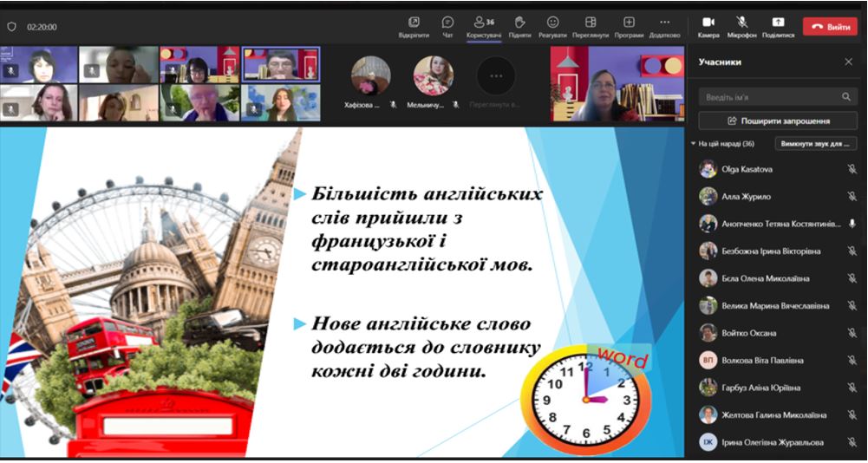Close the Учасники panel
This screenshot has height=463, width=868.
pyautogui.click(x=848, y=62)
